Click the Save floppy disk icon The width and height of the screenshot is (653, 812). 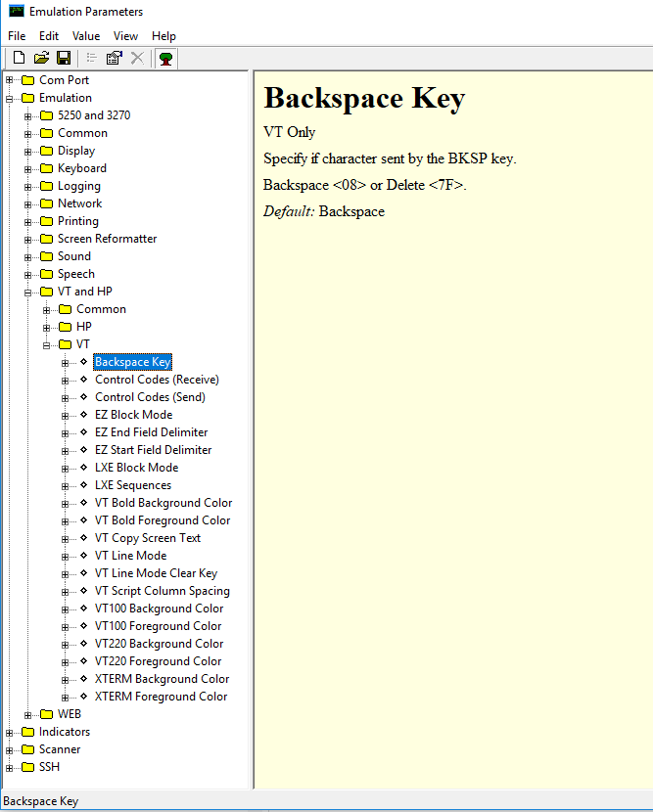(64, 58)
